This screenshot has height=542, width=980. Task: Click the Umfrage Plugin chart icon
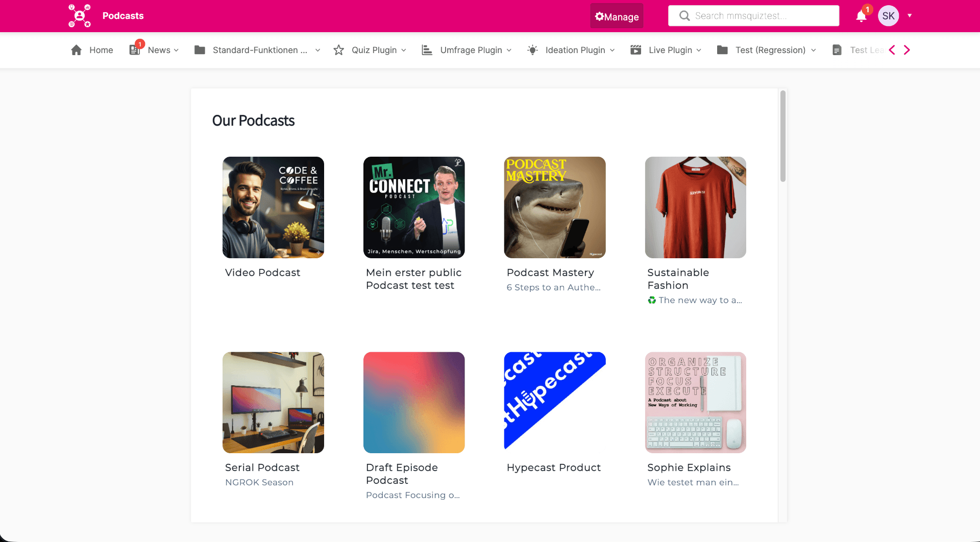[427, 50]
